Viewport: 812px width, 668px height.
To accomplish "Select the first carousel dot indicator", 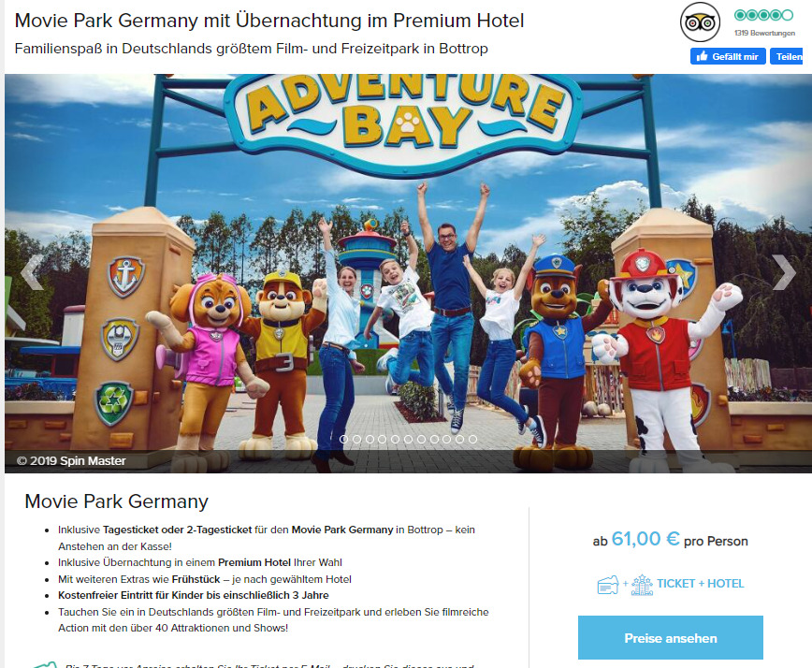I will pyautogui.click(x=344, y=439).
